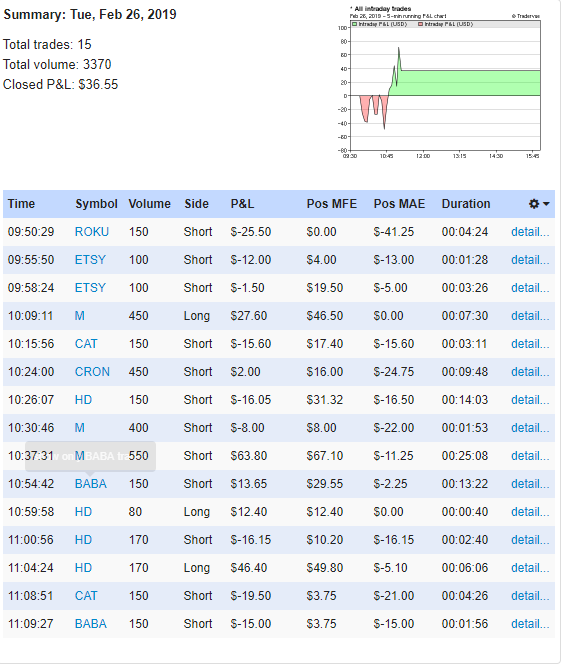The height and width of the screenshot is (666, 563).
Task: Open the HD symbol in the 10:26:07 row
Action: [x=83, y=400]
